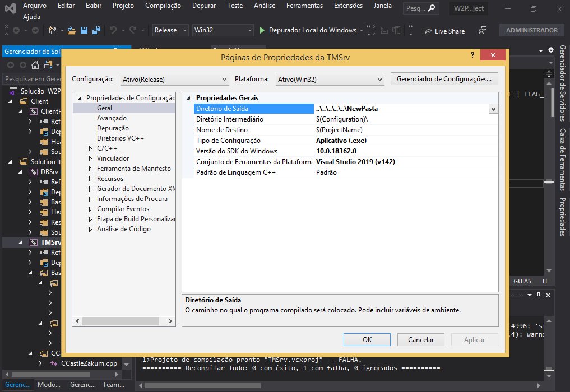Click Solution Explorer back arrow icon
The height and width of the screenshot is (392, 570).
coord(11,65)
